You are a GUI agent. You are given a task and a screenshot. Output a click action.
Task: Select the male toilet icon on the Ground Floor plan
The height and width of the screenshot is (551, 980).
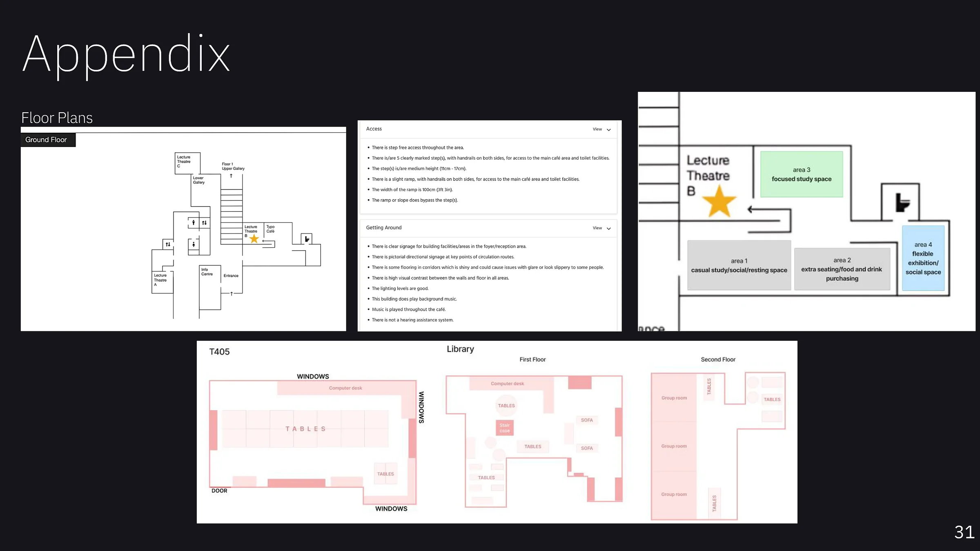point(194,222)
